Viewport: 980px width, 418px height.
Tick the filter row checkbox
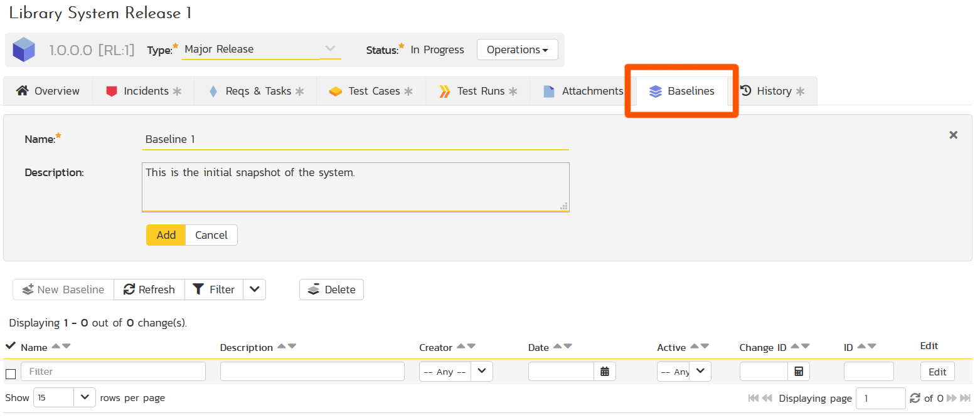point(11,374)
